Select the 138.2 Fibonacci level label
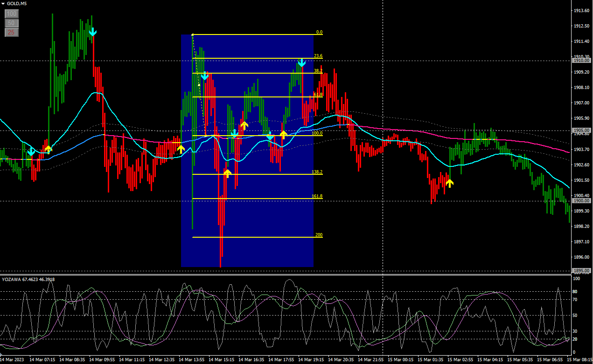Viewport: 593px width, 364px height. [317, 172]
